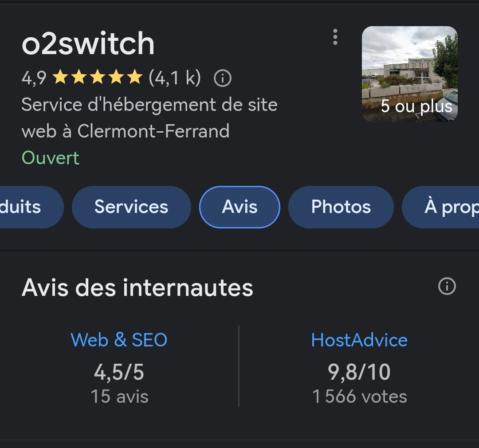The width and height of the screenshot is (479, 448).
Task: Tap the info icon beside the rating count
Action: (222, 78)
